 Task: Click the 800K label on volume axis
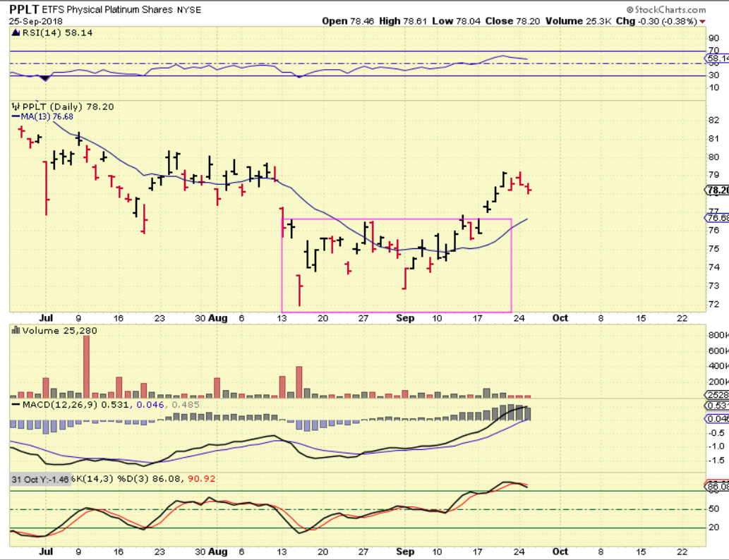pos(718,335)
